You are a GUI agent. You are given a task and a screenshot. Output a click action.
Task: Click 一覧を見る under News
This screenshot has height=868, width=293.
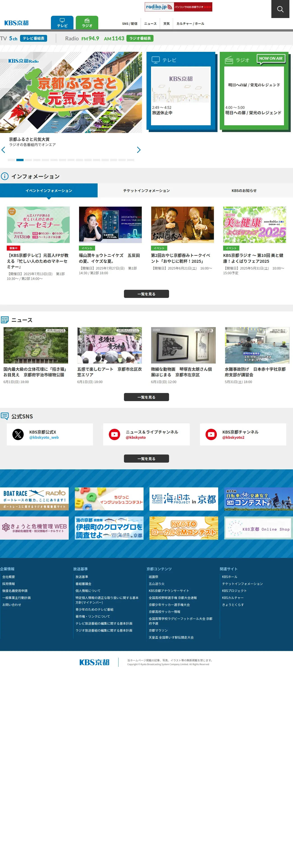[146, 397]
